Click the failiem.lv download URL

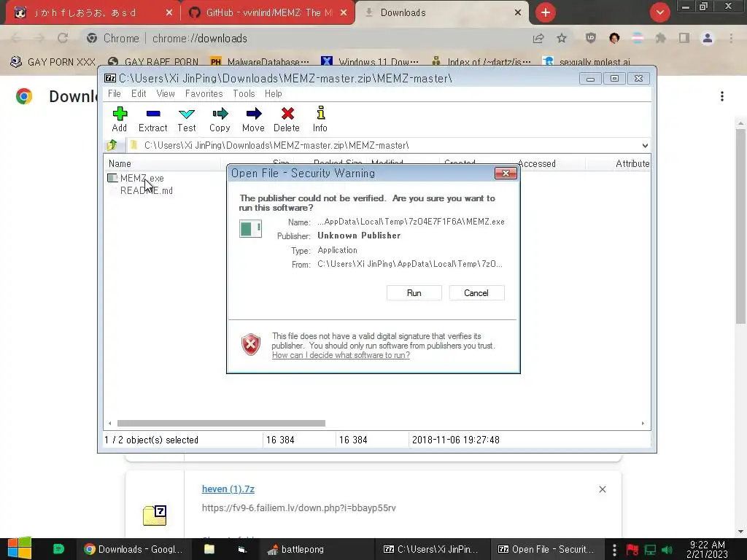click(298, 508)
